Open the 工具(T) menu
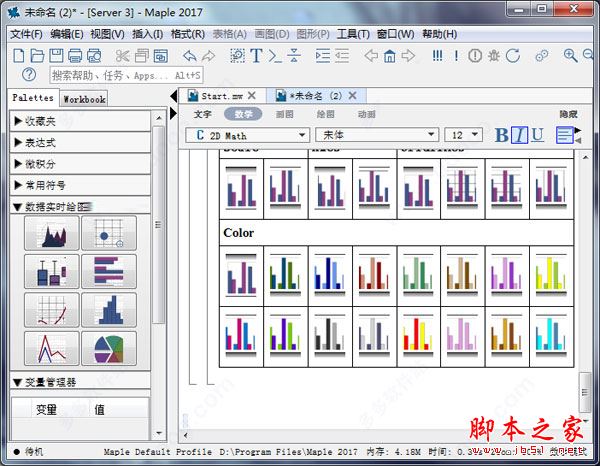The width and height of the screenshot is (600, 466). [353, 34]
